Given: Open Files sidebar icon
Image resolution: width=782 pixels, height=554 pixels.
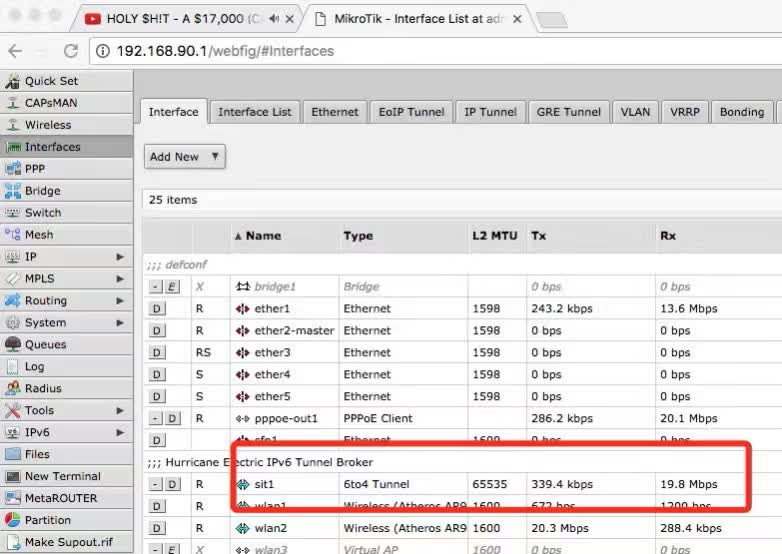Looking at the screenshot, I should (12, 454).
